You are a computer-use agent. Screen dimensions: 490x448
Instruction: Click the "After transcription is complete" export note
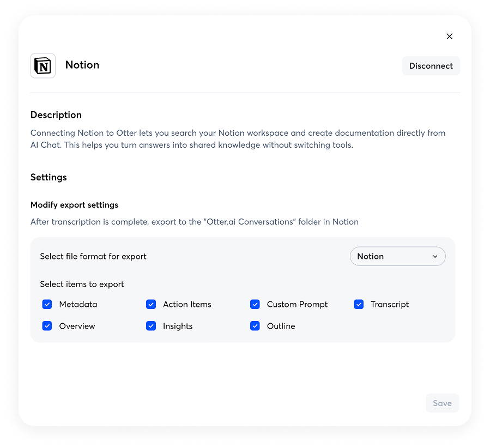point(195,222)
